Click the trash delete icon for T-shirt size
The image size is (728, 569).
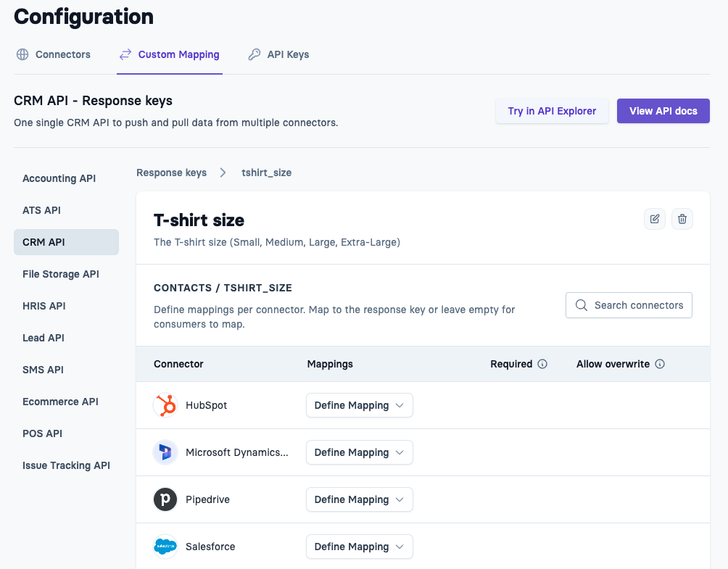[x=682, y=219]
